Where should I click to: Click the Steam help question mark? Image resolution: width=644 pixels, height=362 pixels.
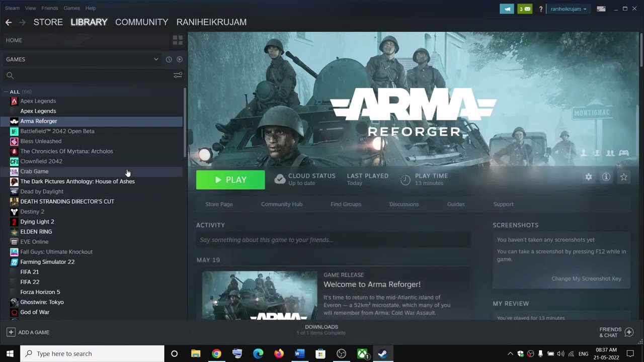[541, 9]
